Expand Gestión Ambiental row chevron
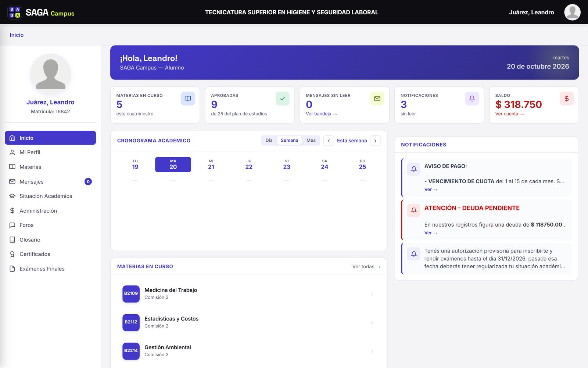 (372, 351)
